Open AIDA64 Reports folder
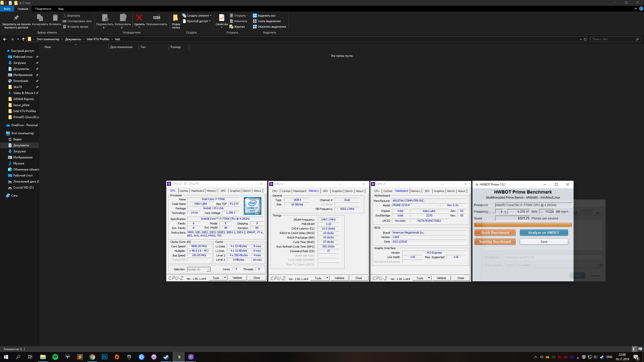The height and width of the screenshot is (362, 644). pos(23,99)
